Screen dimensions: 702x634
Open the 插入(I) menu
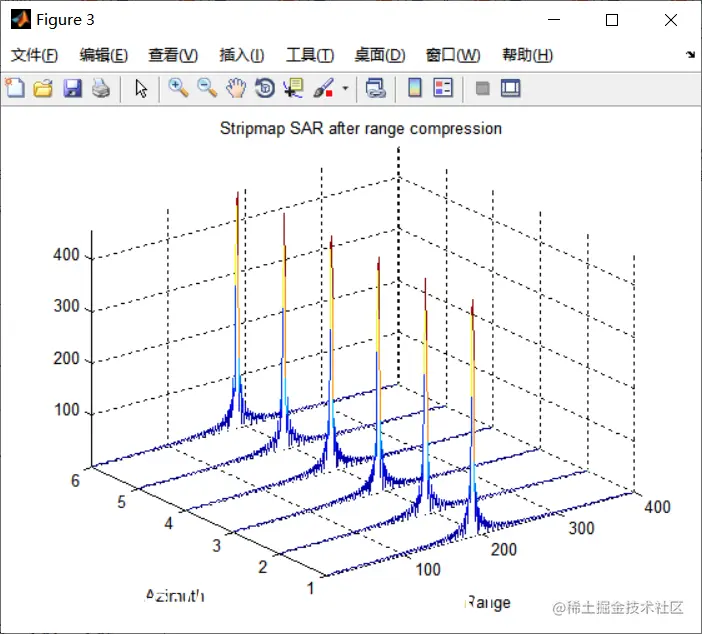point(242,55)
